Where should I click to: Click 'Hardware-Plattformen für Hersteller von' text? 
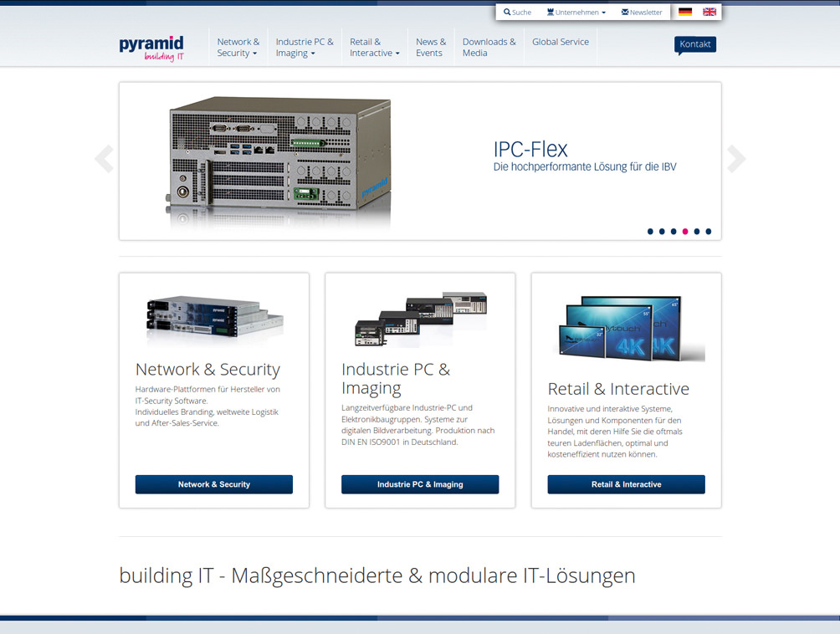click(207, 389)
